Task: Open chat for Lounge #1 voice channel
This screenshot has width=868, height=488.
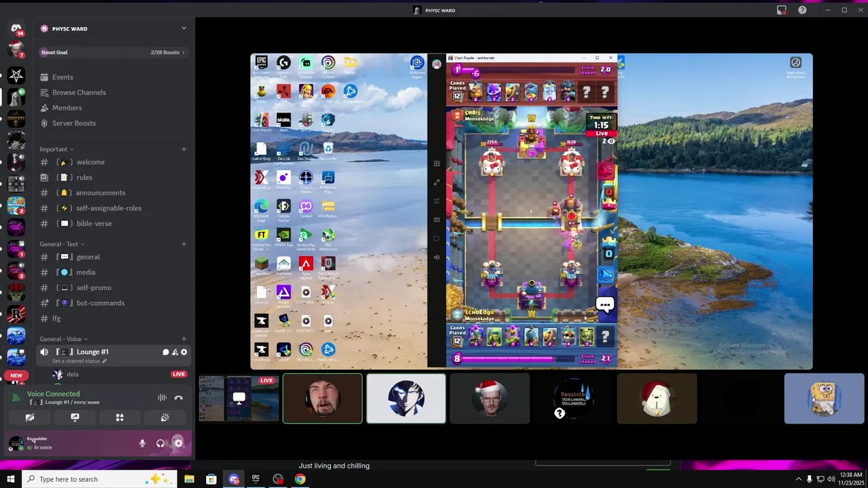Action: (165, 352)
